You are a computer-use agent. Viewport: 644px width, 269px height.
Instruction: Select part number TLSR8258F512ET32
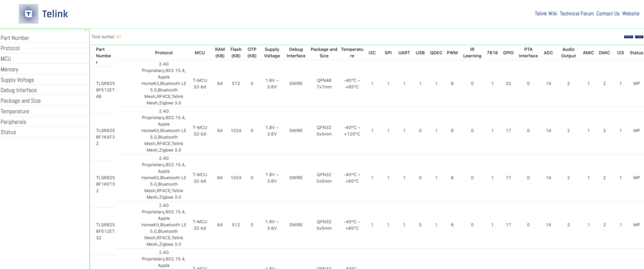click(x=105, y=232)
